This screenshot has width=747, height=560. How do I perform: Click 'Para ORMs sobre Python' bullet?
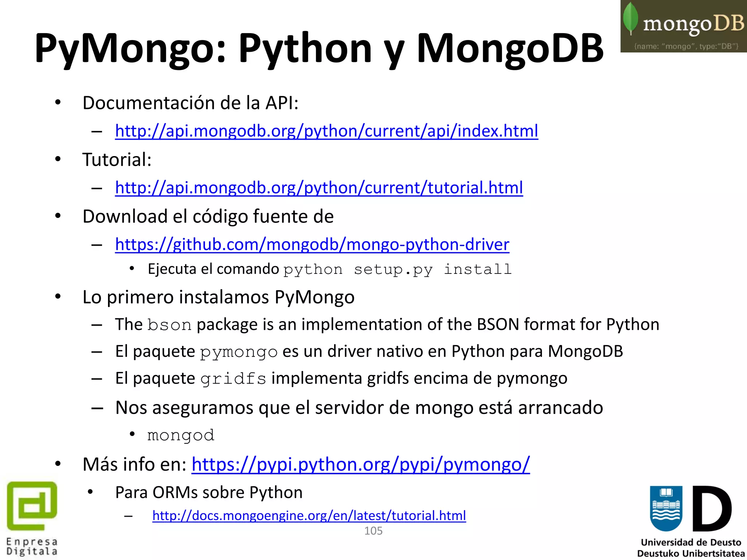click(x=209, y=493)
